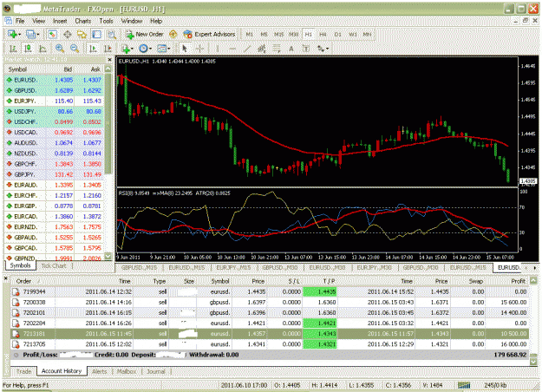542x392 pixels.
Task: Toggle the Terminal window icon
Action: 97,34
